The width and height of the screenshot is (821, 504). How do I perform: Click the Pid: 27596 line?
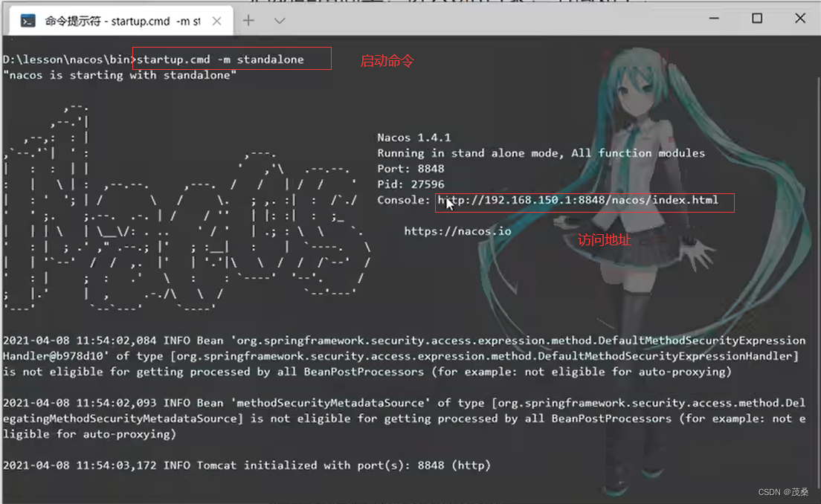[410, 184]
